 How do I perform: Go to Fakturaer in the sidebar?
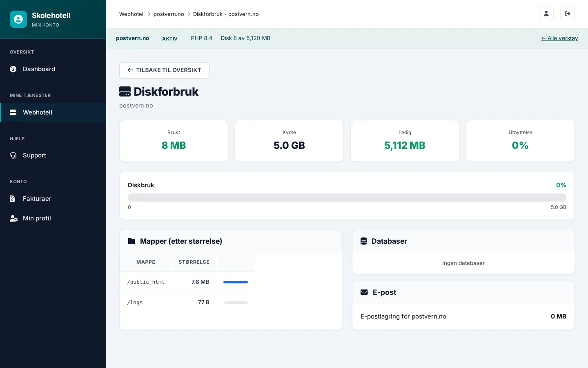[53, 199]
